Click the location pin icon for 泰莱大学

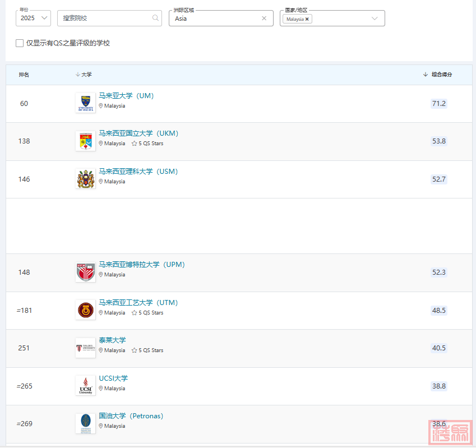[x=101, y=350]
